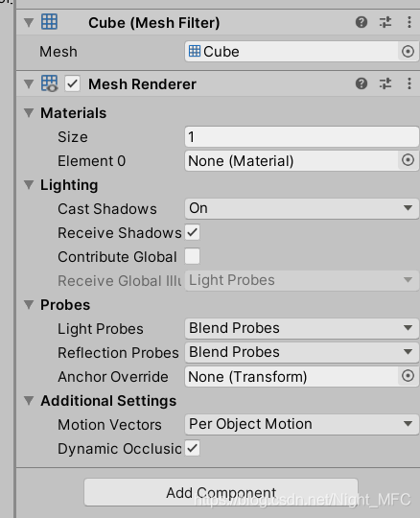Screen dimensions: 420x518
Task: Open presets for Cube Mesh Filter
Action: point(385,22)
